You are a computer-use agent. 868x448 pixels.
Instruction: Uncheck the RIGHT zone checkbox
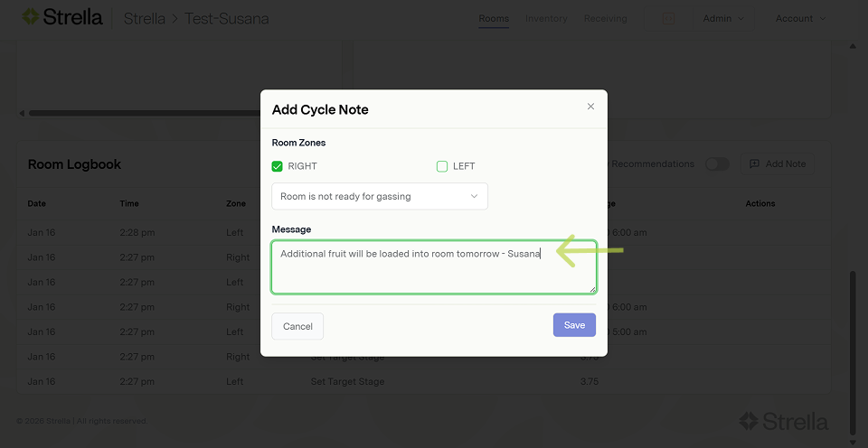click(278, 166)
